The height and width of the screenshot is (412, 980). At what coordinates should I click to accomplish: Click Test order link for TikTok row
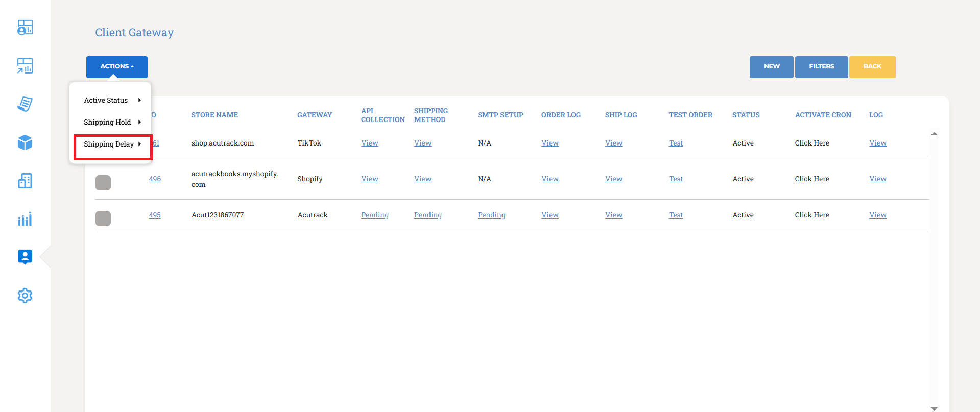pos(676,143)
